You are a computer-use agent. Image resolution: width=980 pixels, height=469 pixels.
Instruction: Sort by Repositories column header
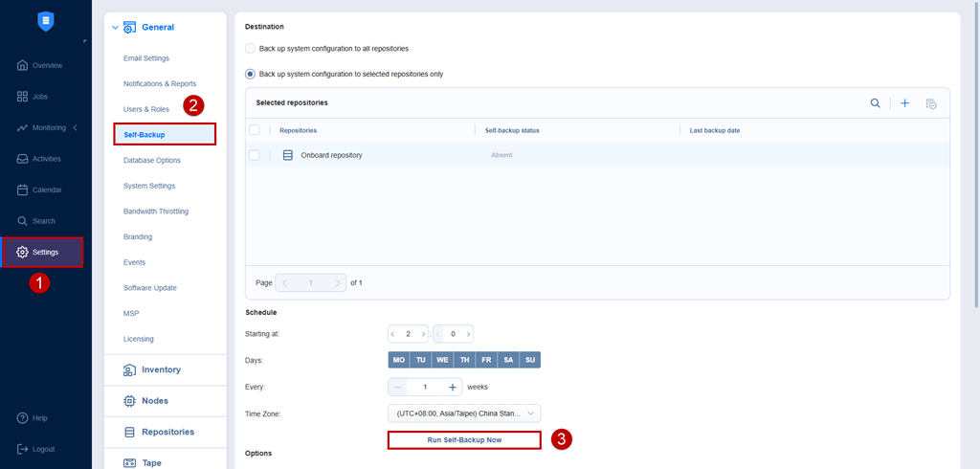tap(299, 130)
